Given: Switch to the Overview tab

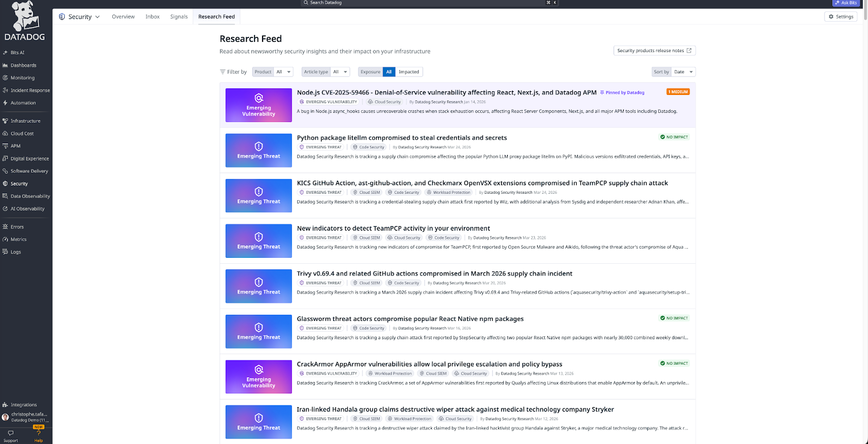Looking at the screenshot, I should point(123,17).
